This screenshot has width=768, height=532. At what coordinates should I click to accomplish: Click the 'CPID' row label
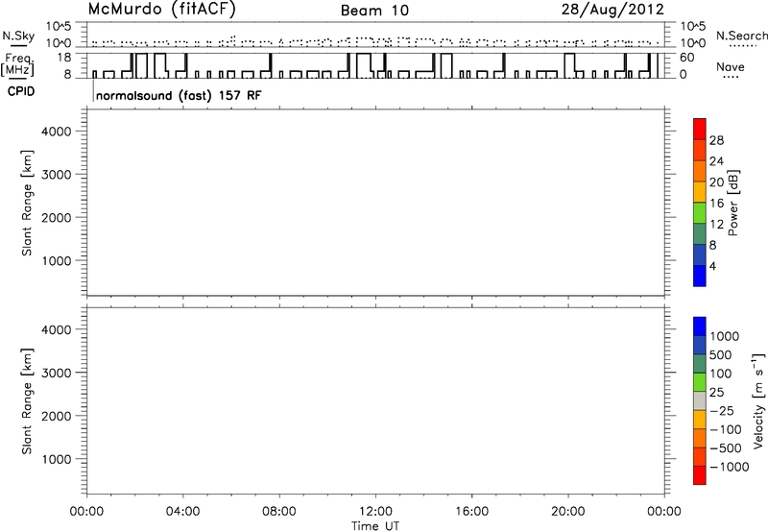(x=21, y=91)
